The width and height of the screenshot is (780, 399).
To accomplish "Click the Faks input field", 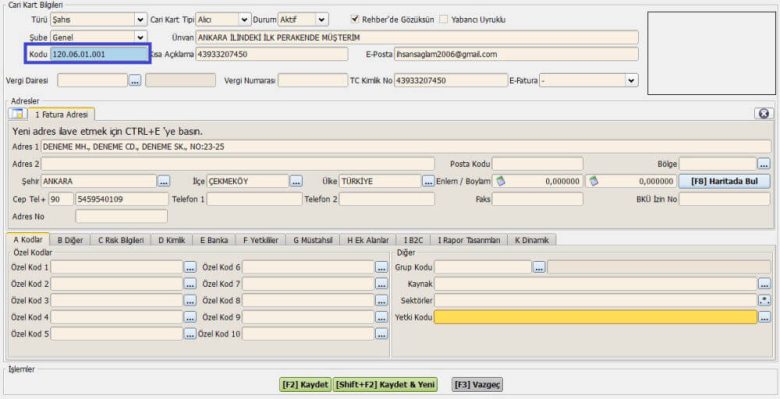I will 537,199.
